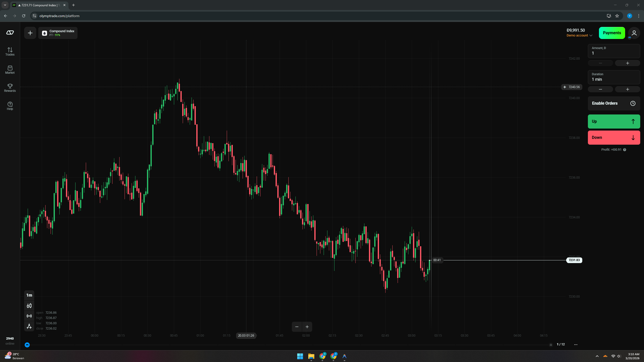This screenshot has height=362, width=644.
Task: Open the Rewards trophy icon
Action: pos(10,88)
